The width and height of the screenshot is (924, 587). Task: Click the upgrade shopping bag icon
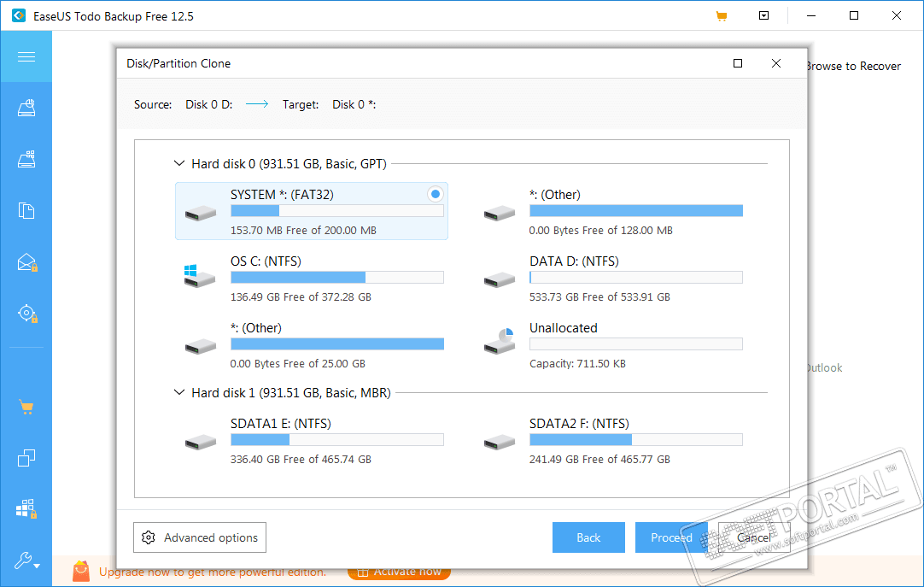(81, 571)
